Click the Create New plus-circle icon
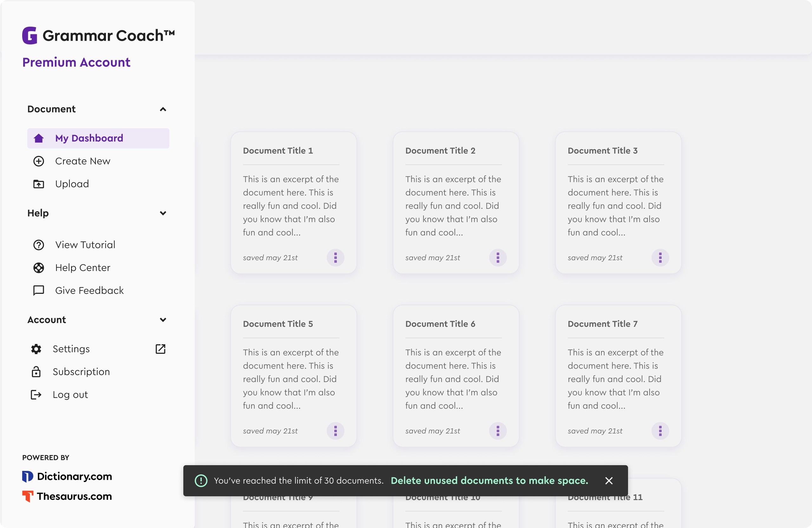The width and height of the screenshot is (812, 528). click(39, 161)
